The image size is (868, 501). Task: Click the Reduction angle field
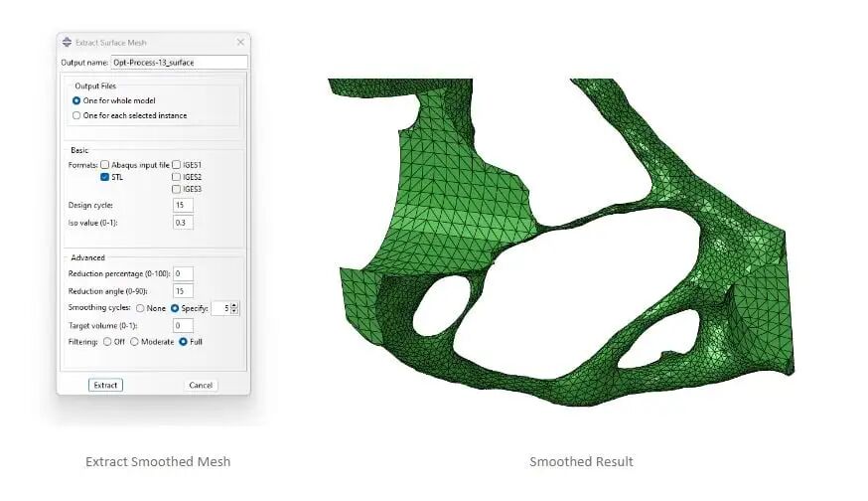(183, 291)
